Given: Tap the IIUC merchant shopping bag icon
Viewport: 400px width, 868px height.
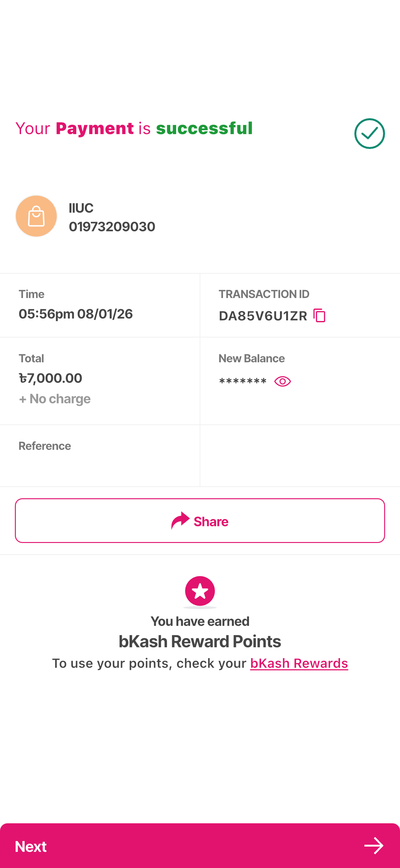Looking at the screenshot, I should pyautogui.click(x=36, y=216).
